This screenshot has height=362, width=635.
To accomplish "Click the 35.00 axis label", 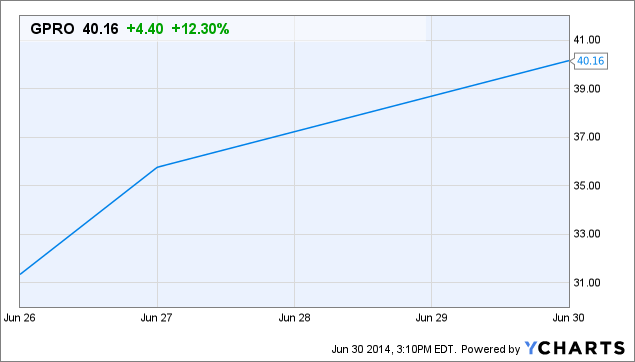I will 587,185.
